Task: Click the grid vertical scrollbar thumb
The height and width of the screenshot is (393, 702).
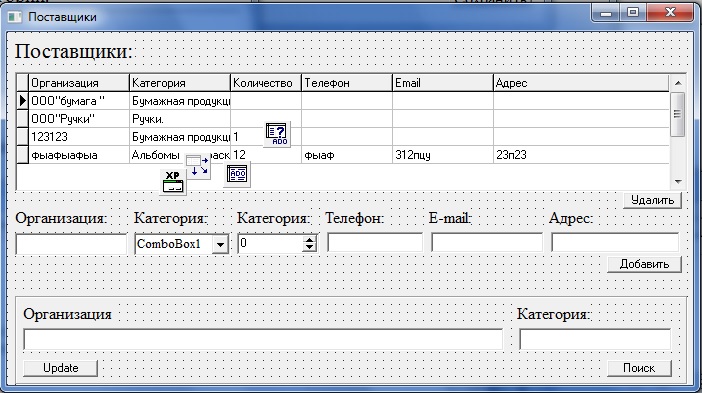Action: pos(678,114)
